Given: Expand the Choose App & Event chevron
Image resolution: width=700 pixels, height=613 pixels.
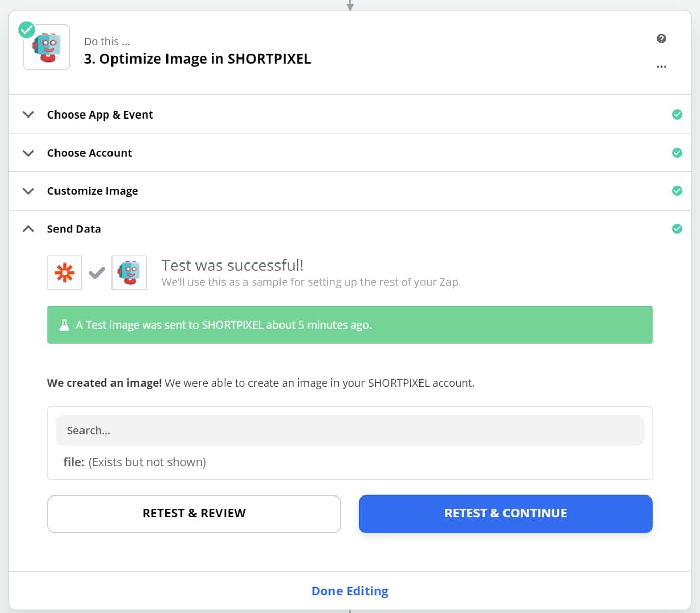Looking at the screenshot, I should coord(29,114).
